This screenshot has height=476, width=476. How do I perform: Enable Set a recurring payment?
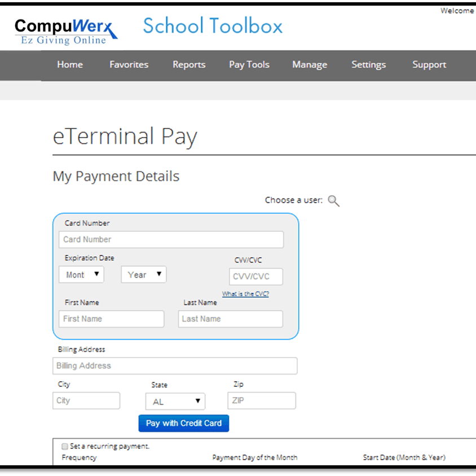(65, 446)
